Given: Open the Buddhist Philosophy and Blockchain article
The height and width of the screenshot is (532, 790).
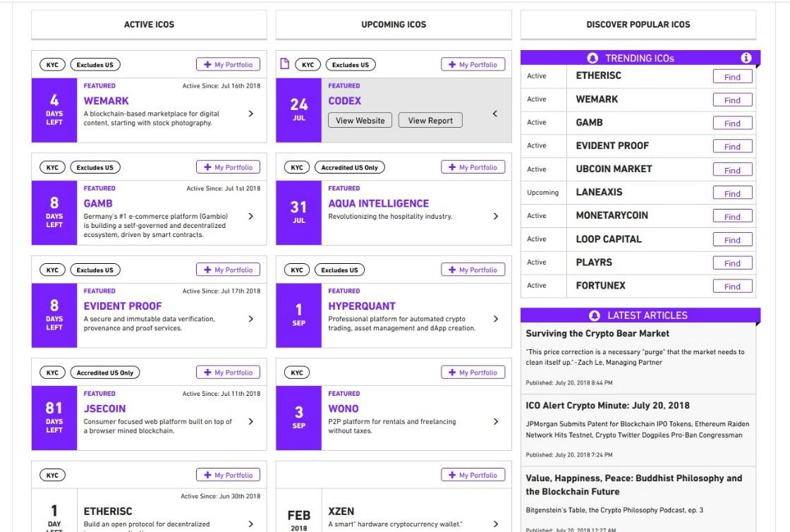Looking at the screenshot, I should coord(634,485).
